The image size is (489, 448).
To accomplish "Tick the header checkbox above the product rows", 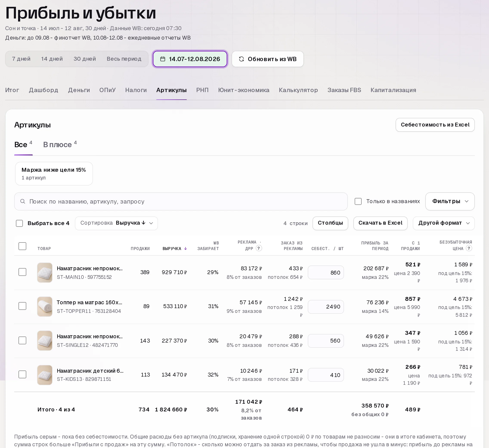I will point(22,246).
